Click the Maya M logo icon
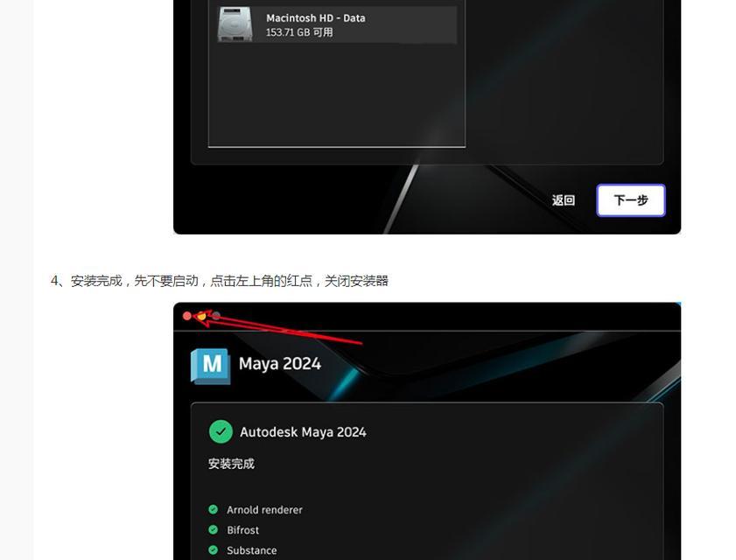The image size is (736, 560). click(x=211, y=365)
